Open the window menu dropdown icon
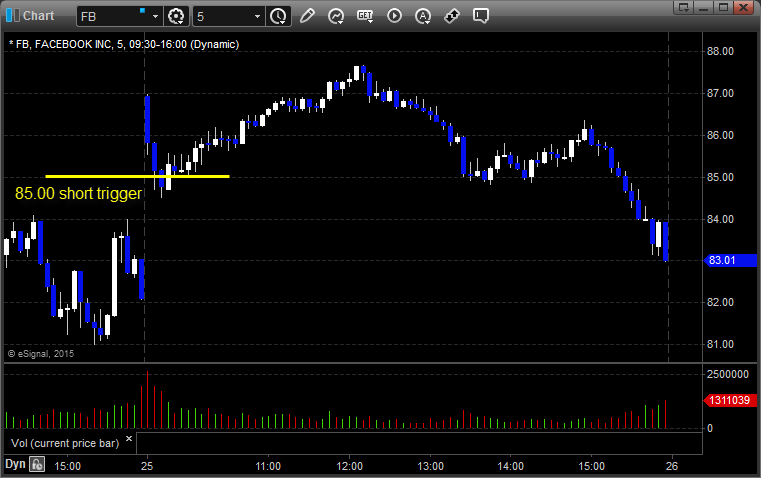Image resolution: width=761 pixels, height=478 pixels. (684, 7)
